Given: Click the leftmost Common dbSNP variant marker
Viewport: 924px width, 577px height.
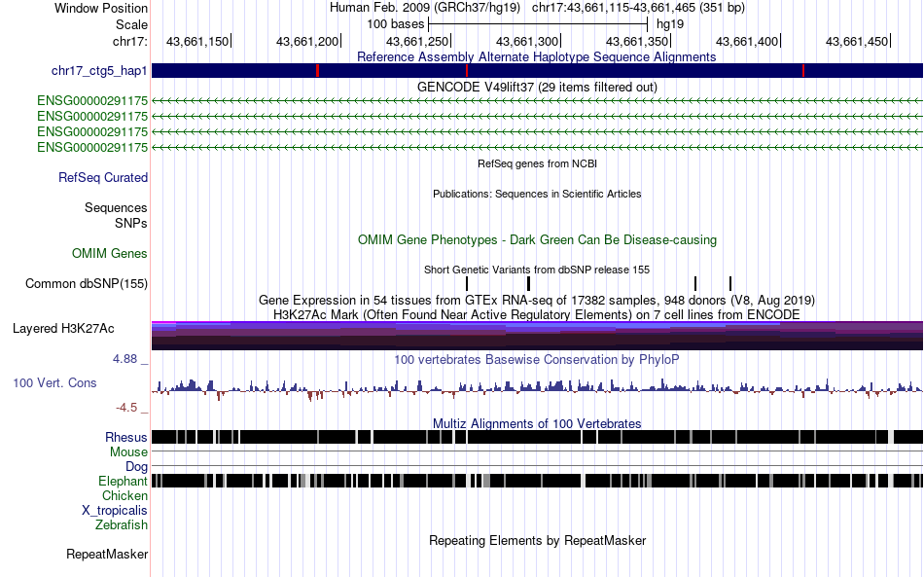Looking at the screenshot, I should [x=467, y=283].
